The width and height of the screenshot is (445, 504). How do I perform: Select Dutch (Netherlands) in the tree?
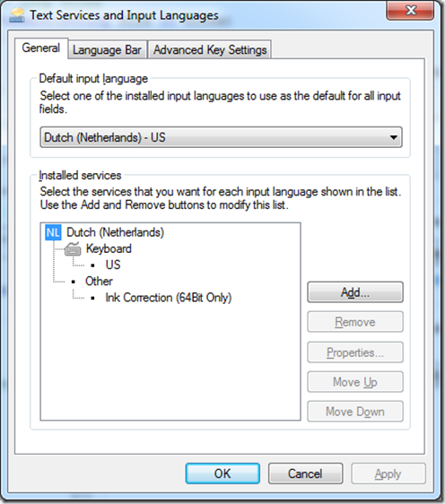(x=115, y=232)
